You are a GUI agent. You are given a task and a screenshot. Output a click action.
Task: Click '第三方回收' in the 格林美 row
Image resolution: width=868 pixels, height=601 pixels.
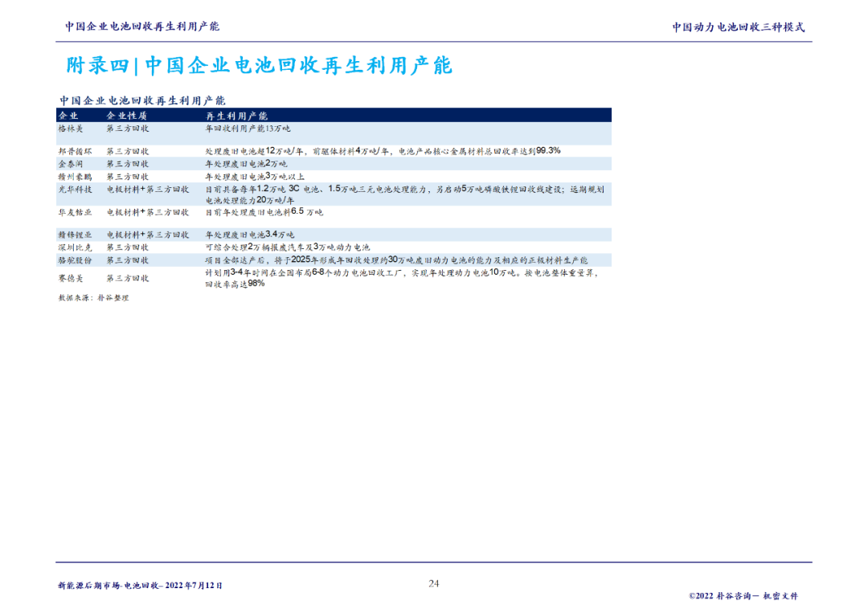(128, 129)
